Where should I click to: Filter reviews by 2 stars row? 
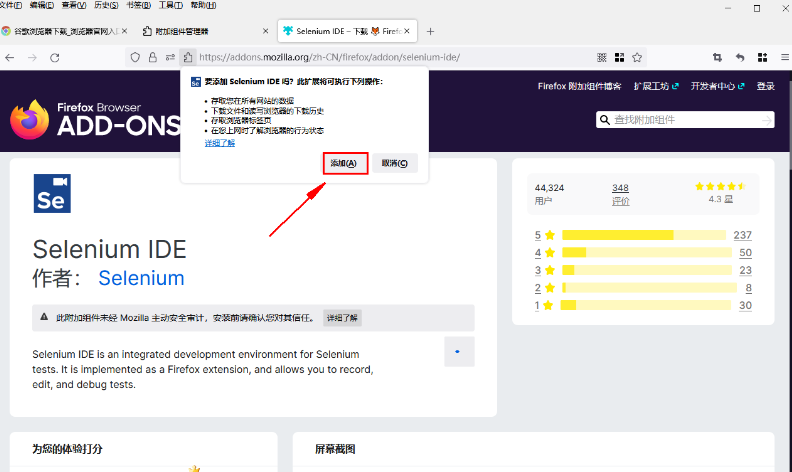coord(643,288)
